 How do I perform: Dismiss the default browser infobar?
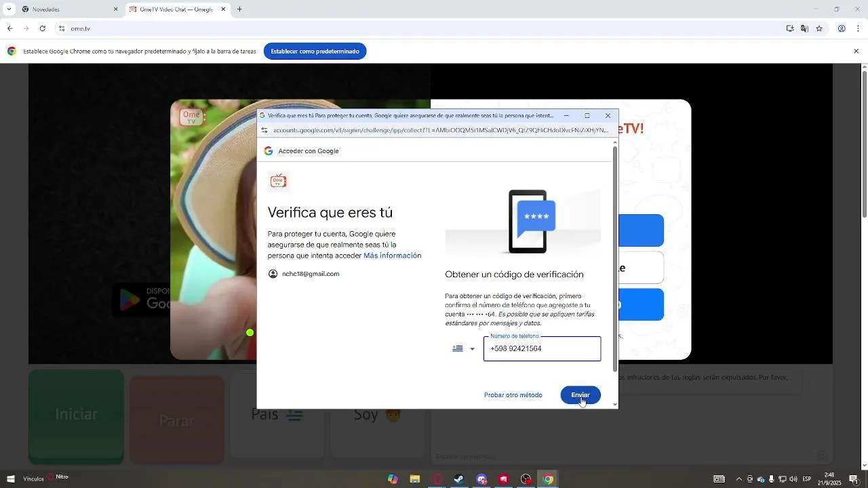click(856, 52)
